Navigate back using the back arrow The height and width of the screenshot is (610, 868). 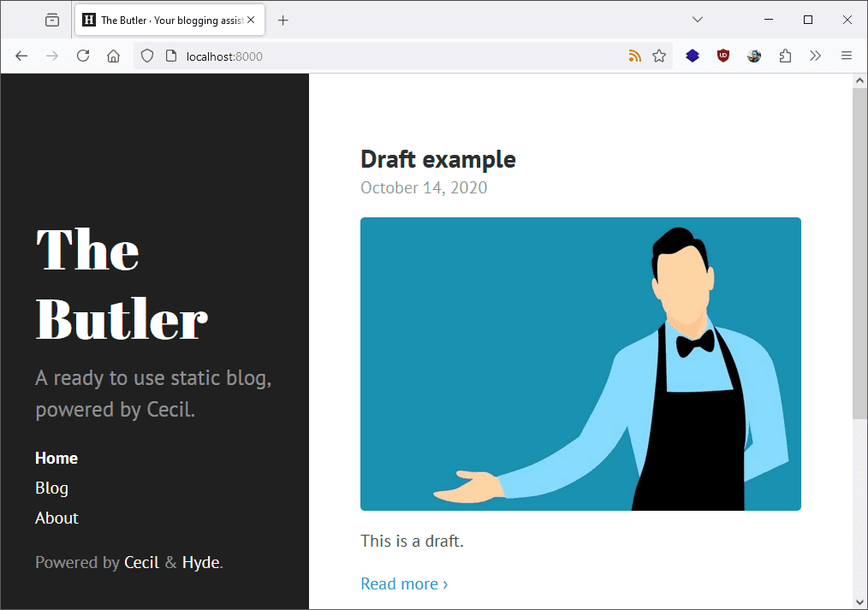point(21,55)
